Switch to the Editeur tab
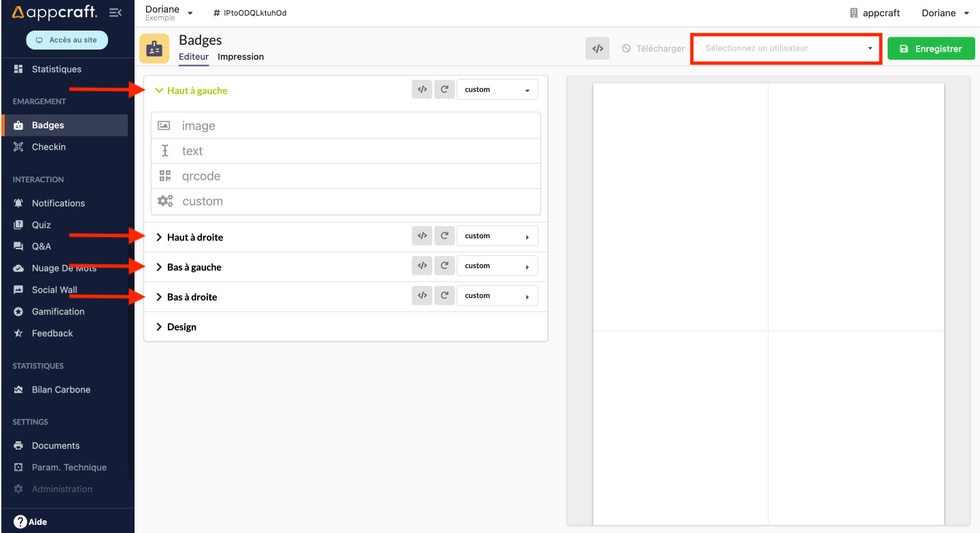The width and height of the screenshot is (980, 533). (194, 57)
